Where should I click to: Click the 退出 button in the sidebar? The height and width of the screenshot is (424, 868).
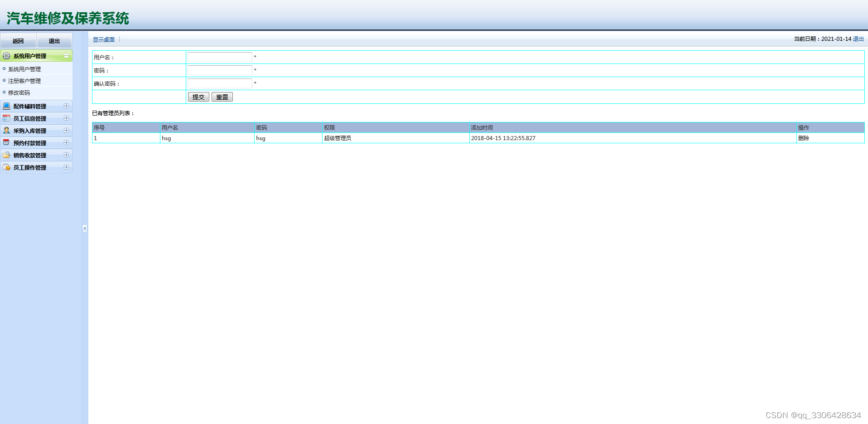click(x=54, y=41)
